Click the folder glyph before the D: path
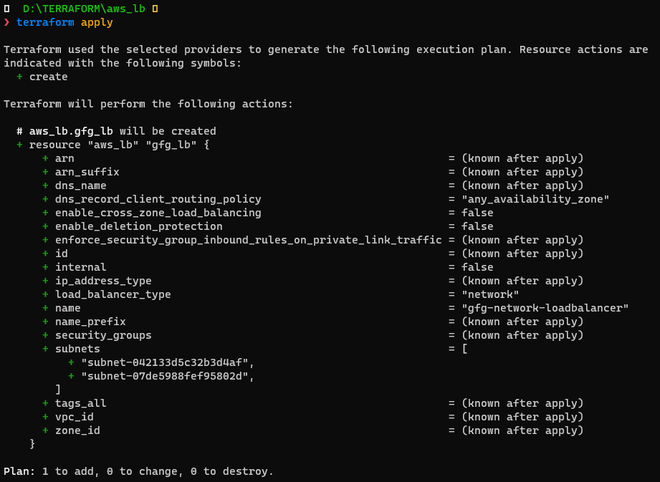 click(8, 8)
